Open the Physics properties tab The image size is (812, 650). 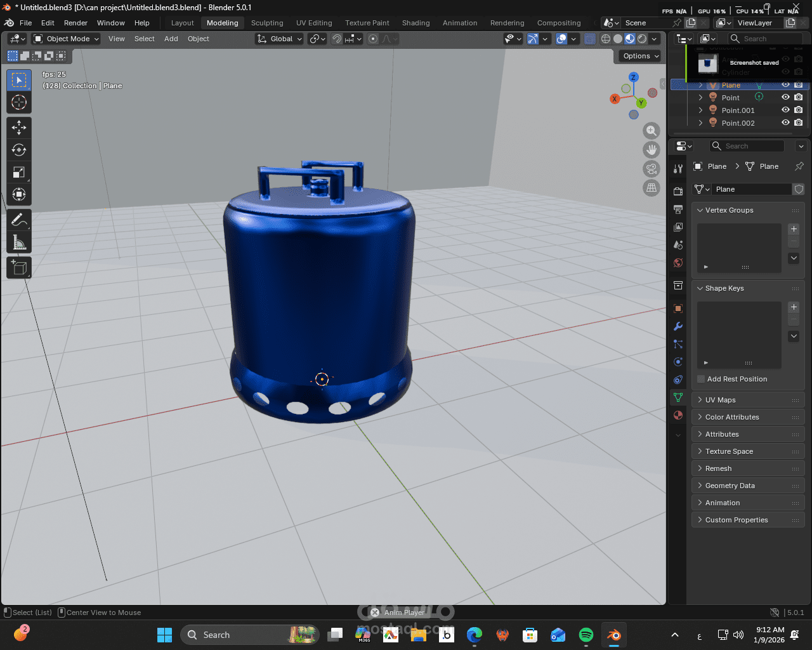pyautogui.click(x=678, y=362)
